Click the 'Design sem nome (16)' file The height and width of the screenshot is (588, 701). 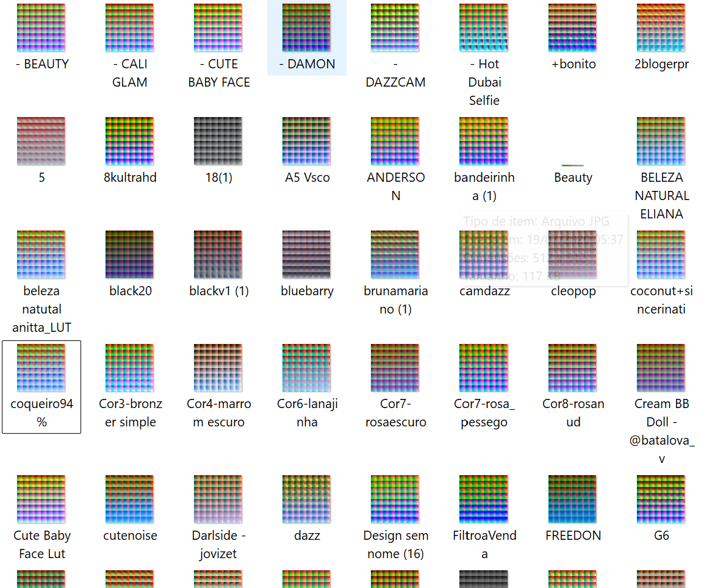pos(395,500)
